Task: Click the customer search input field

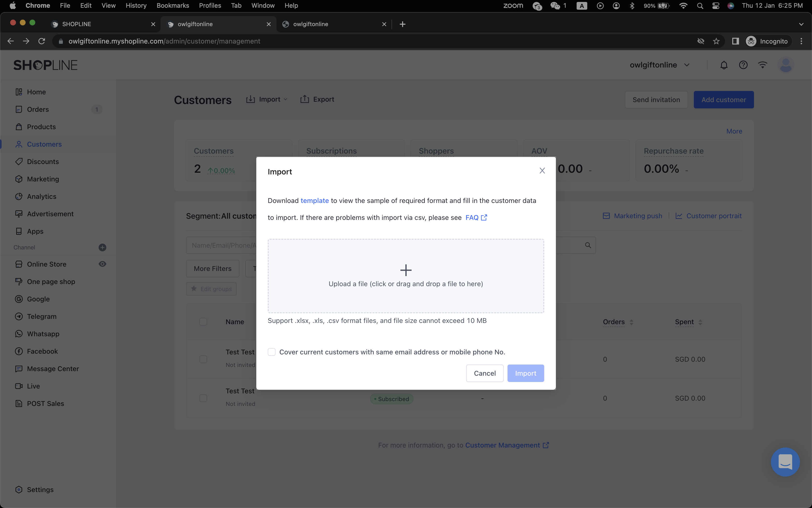Action: (391, 245)
